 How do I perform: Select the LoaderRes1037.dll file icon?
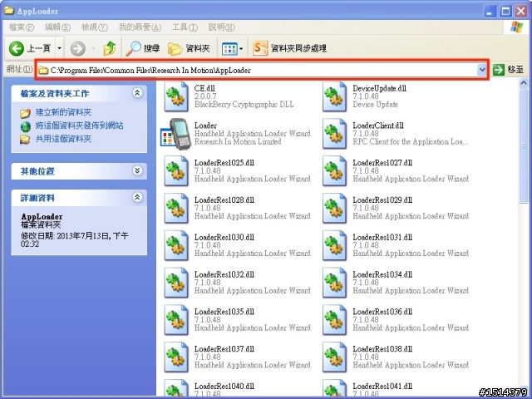[176, 357]
